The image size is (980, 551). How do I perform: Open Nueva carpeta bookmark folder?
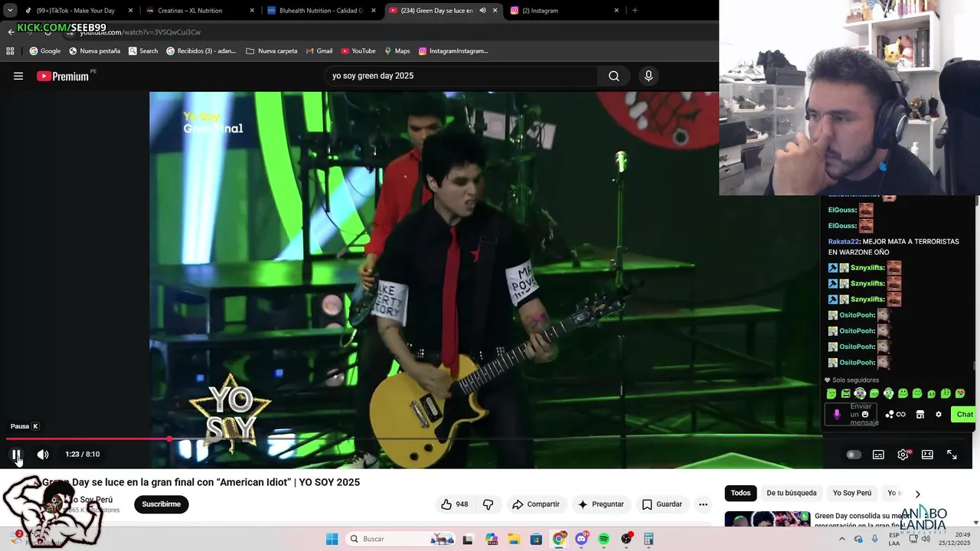[271, 51]
